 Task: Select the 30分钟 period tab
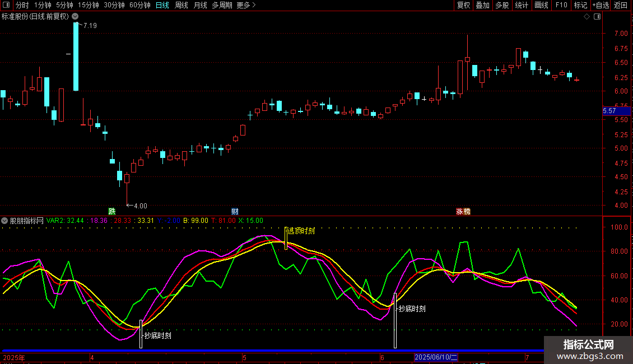114,5
